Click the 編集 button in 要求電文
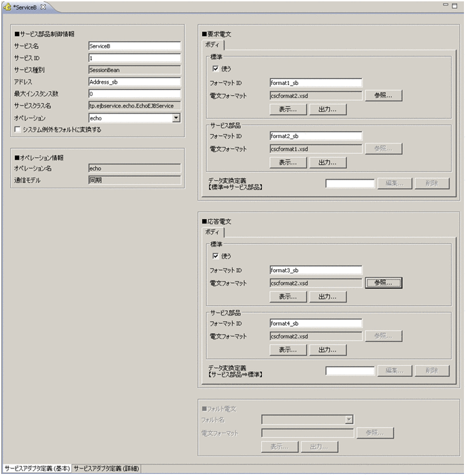The image size is (466, 476). 395,184
